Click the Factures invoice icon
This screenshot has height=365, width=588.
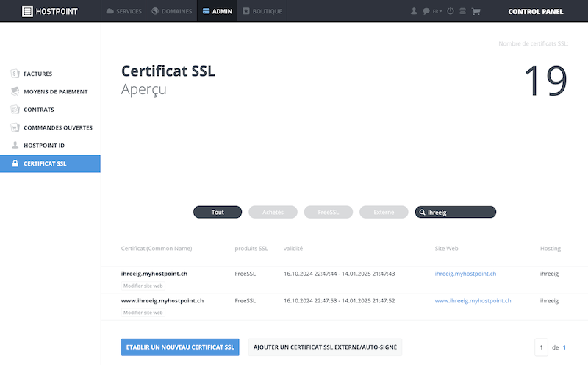[15, 74]
